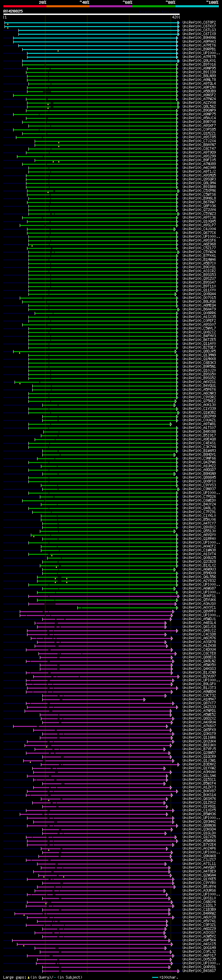Viewport: 222px width, 980px height.
Task: Click the UniRef100_Q8L562 label
Action: 199,106
